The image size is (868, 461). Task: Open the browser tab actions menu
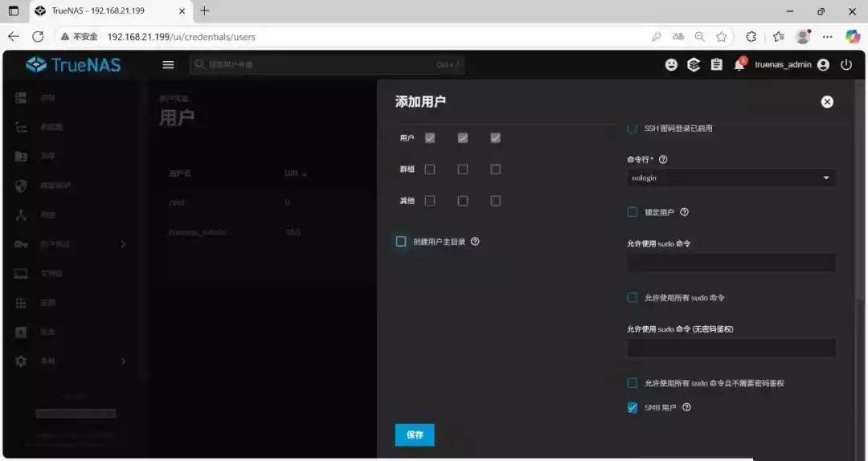click(x=14, y=10)
